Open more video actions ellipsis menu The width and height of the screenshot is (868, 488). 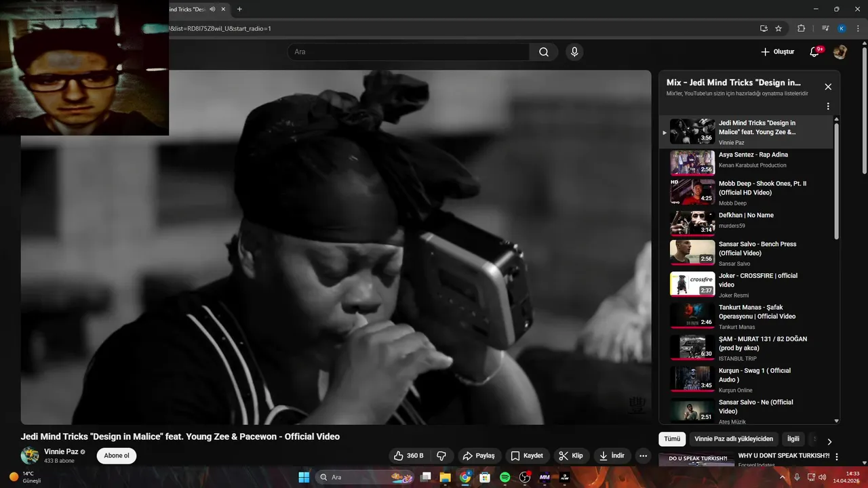pyautogui.click(x=644, y=456)
